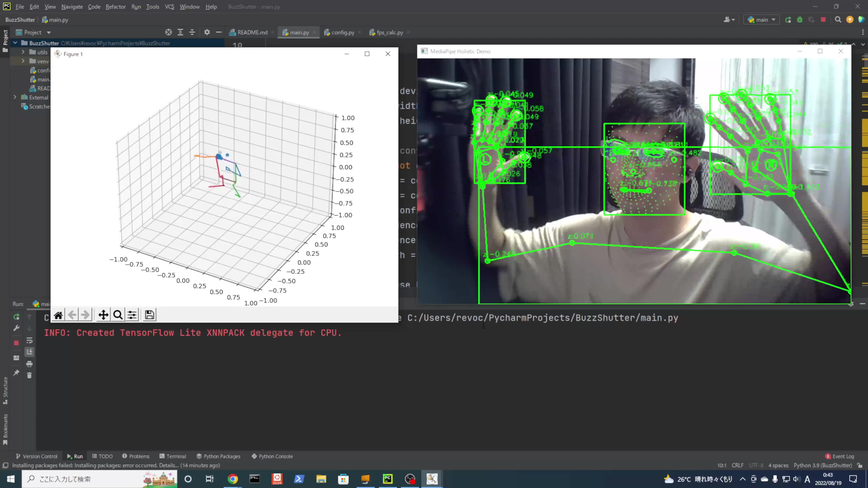Screen dimensions: 868x488
Task: Save the figure with the floppy disk icon
Action: click(150, 315)
